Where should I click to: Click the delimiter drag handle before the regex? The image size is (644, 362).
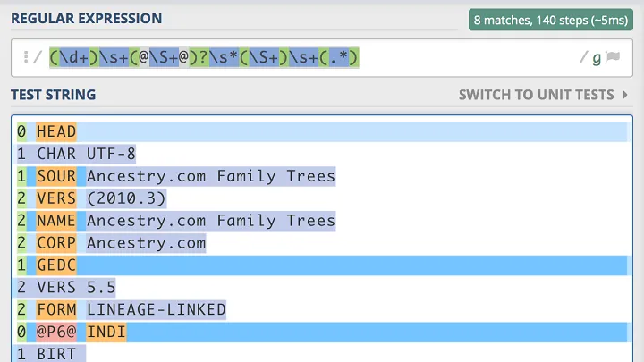click(x=25, y=58)
